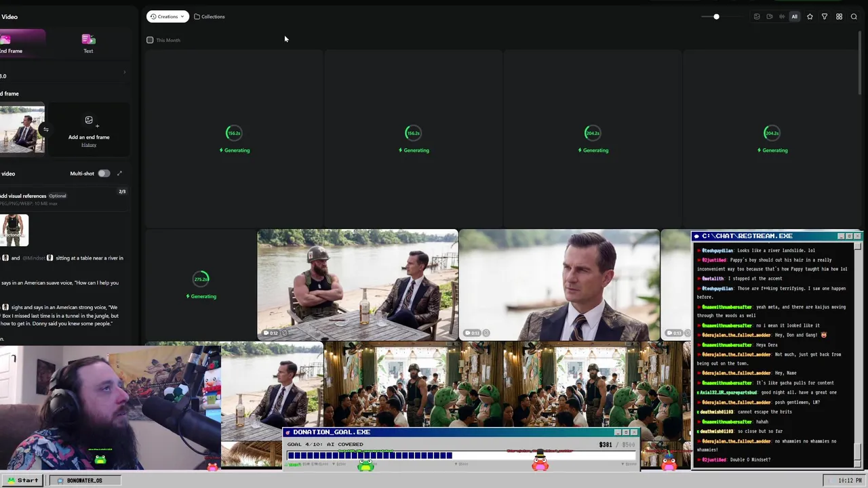
Task: Click the '2/3' references counter
Action: point(122,191)
